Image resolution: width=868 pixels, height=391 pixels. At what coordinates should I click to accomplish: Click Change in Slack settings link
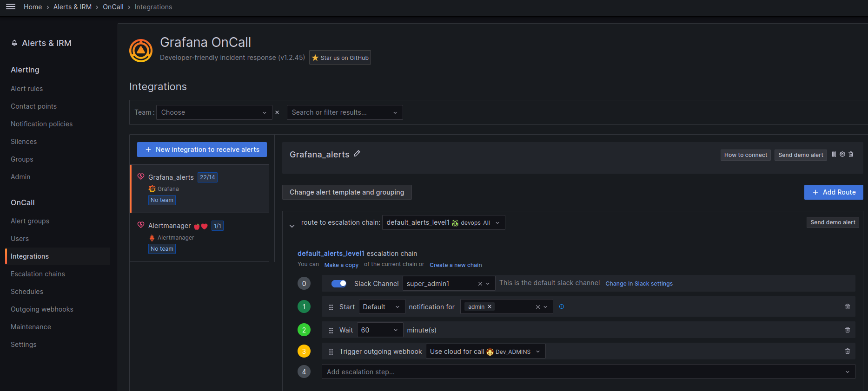point(639,284)
